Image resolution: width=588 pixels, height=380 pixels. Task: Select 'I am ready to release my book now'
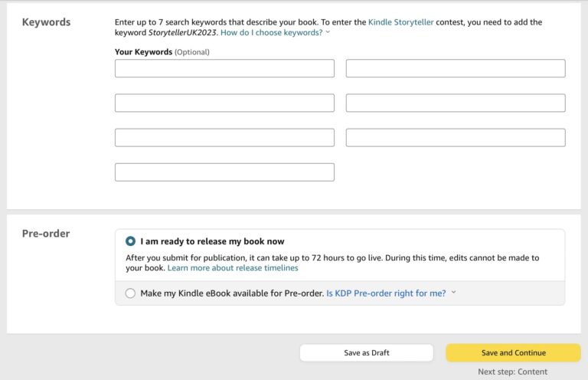[x=130, y=241]
